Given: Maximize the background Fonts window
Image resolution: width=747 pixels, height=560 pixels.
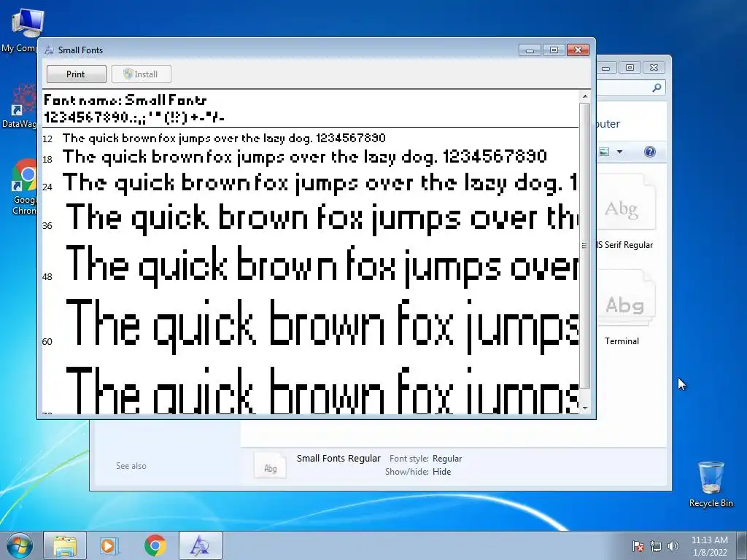Looking at the screenshot, I should point(630,68).
